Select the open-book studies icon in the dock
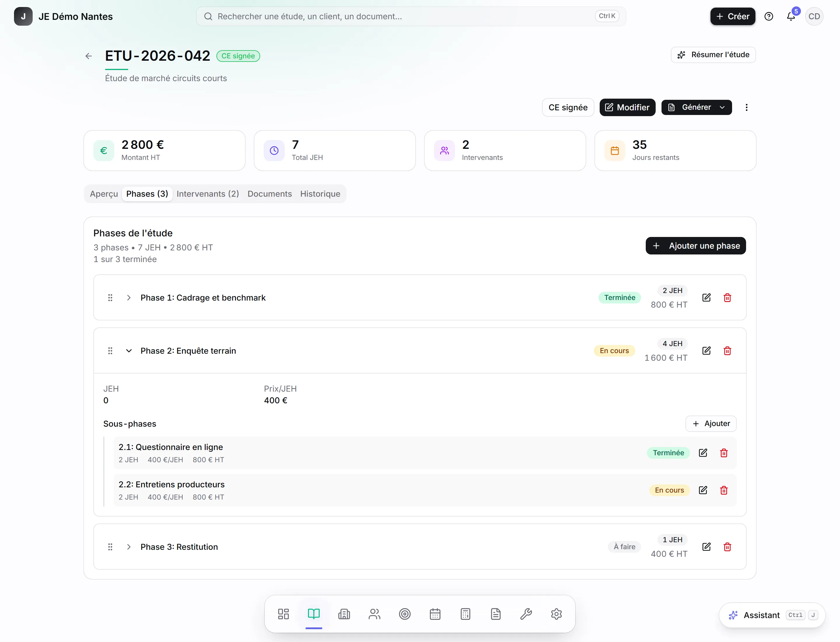Image resolution: width=840 pixels, height=642 pixels. pos(314,614)
